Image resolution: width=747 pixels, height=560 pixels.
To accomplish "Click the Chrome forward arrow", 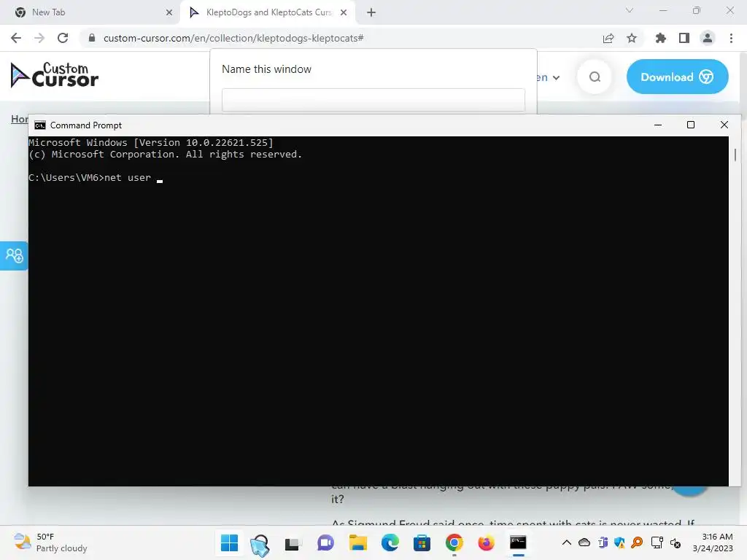I will tap(39, 38).
